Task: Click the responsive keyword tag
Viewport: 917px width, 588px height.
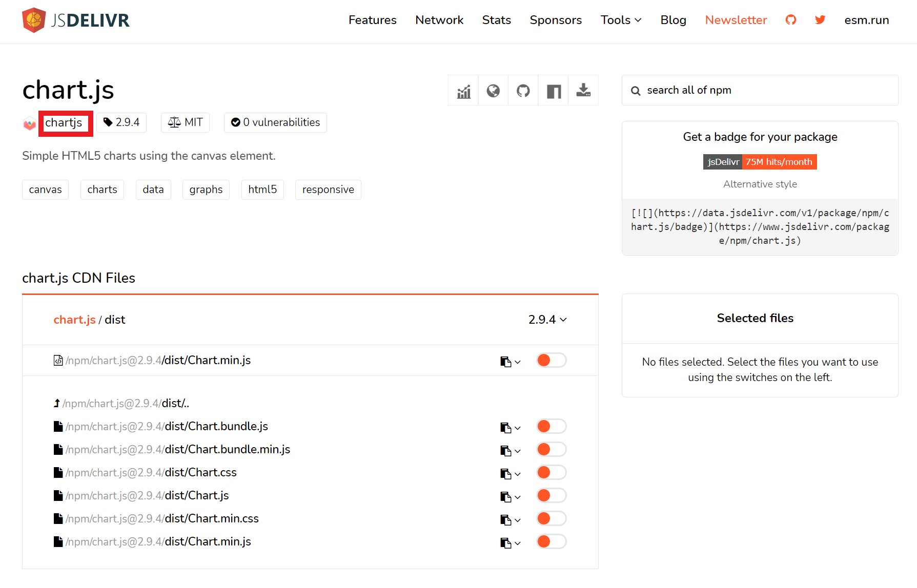Action: point(328,190)
